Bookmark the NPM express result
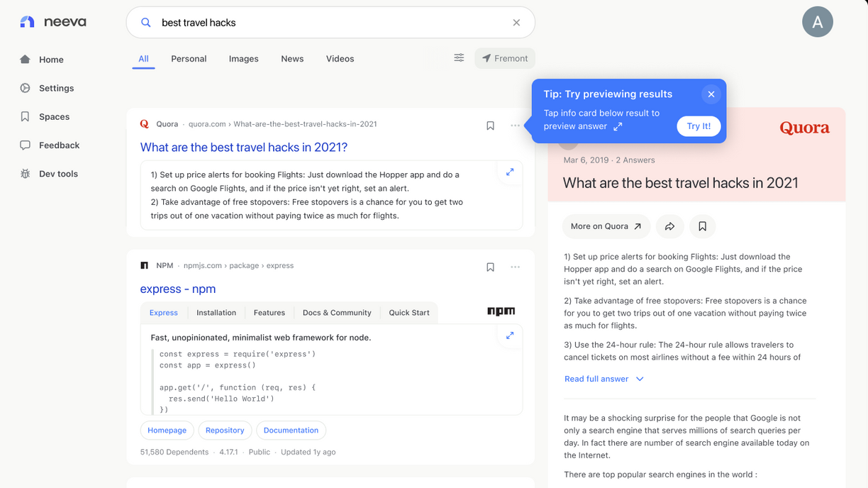This screenshot has width=868, height=488. pos(490,267)
